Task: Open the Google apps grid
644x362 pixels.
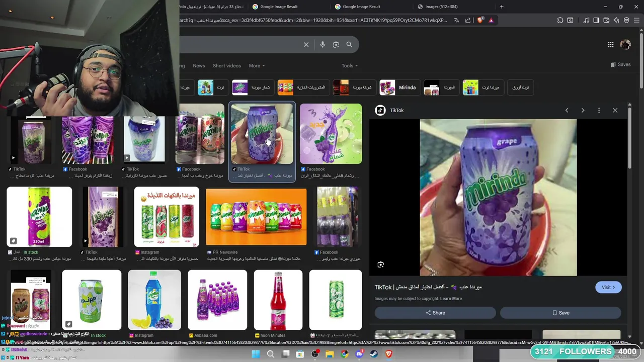Action: [x=610, y=45]
